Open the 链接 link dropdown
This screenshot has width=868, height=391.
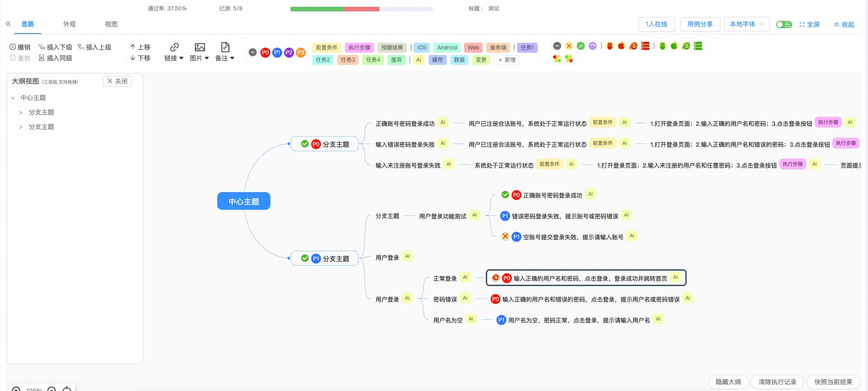click(174, 52)
